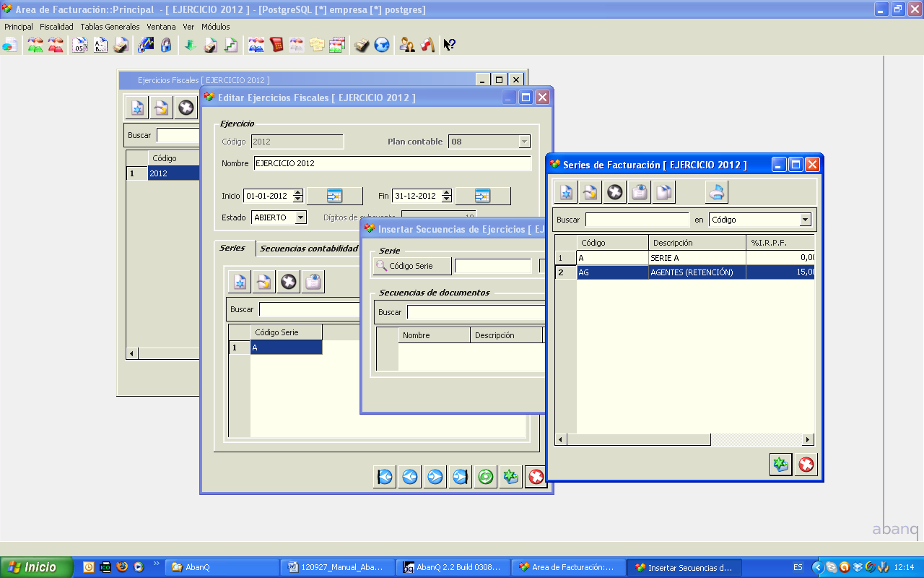Open calendar picker next to Fin date
Image resolution: width=924 pixels, height=578 pixels.
click(483, 196)
